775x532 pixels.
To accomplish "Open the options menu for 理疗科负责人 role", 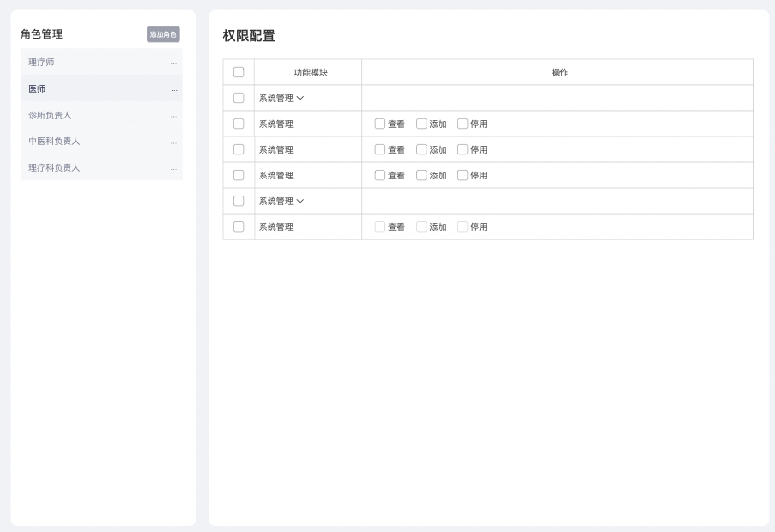I will click(x=174, y=167).
